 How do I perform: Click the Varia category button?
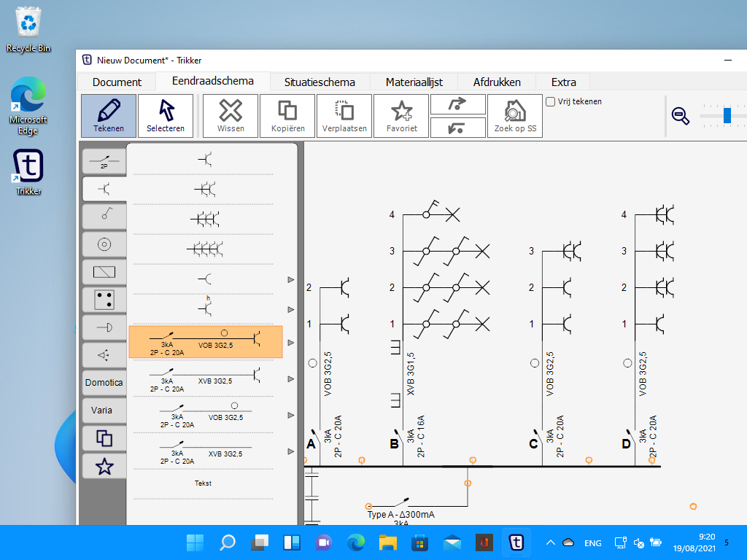(x=102, y=411)
